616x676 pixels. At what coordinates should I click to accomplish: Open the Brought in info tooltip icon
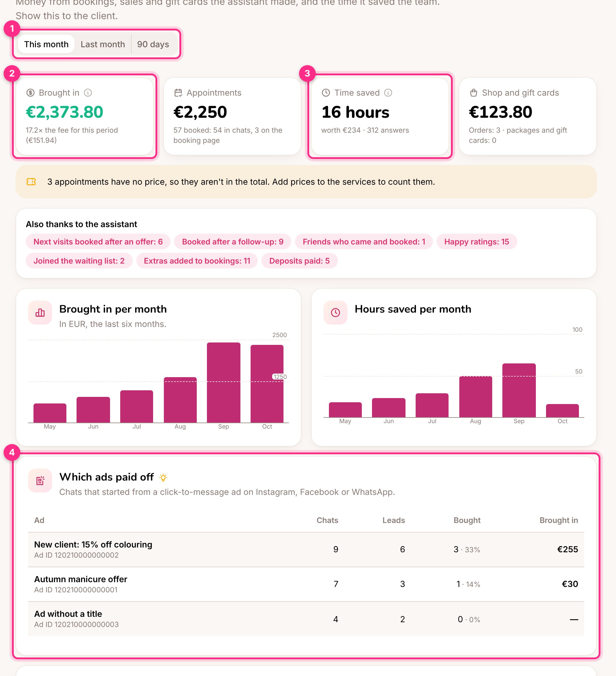[88, 93]
